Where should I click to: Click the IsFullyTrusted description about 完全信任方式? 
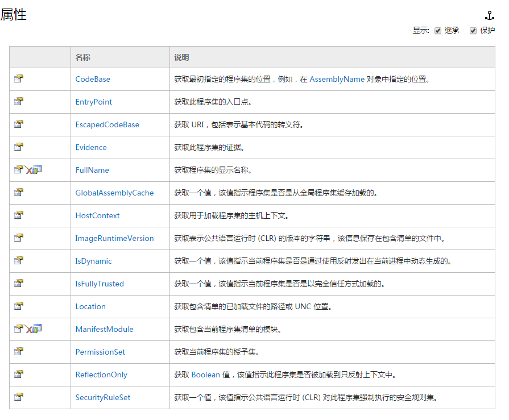coord(279,284)
